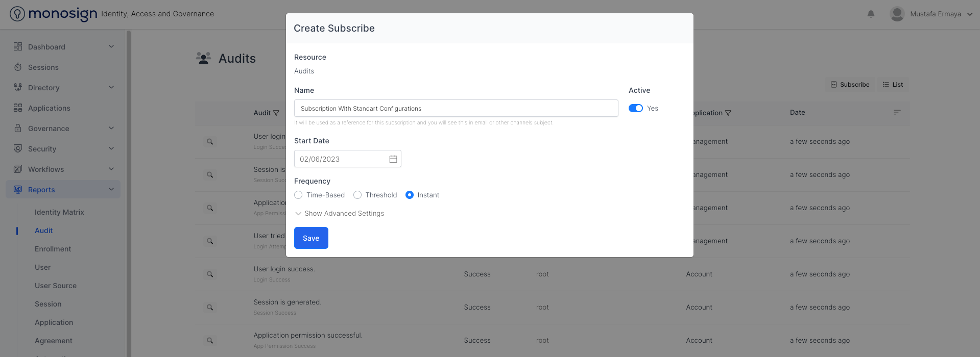Expand the Governance menu chevron

point(111,129)
